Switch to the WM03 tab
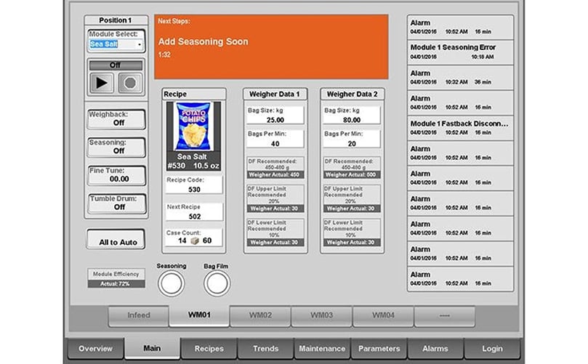The image size is (588, 364). pyautogui.click(x=321, y=316)
